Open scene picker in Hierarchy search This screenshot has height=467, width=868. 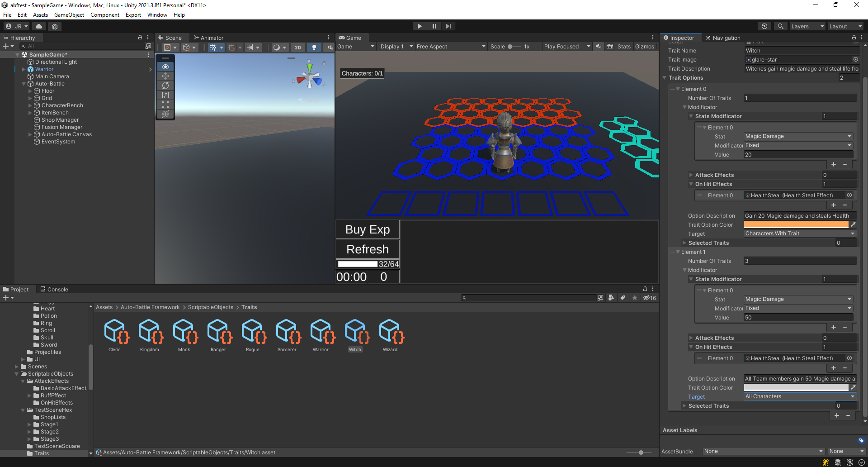coord(148,46)
